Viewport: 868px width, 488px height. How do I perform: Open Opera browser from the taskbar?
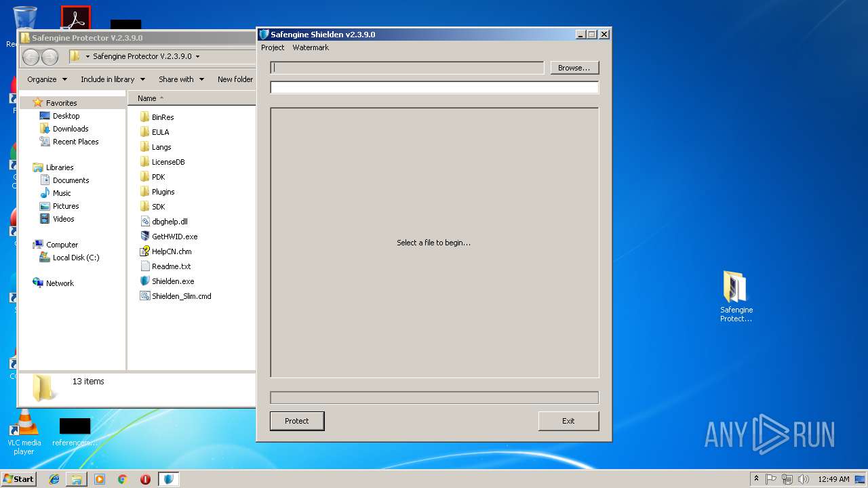(x=145, y=479)
